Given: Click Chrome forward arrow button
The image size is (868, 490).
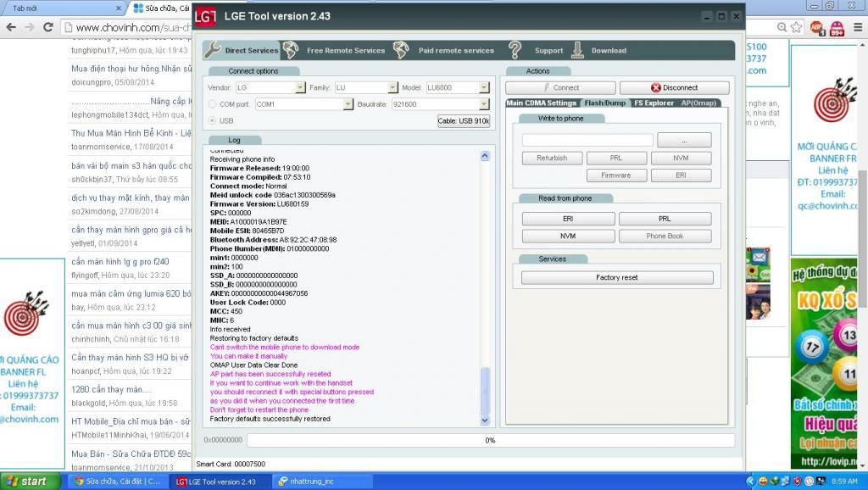Looking at the screenshot, I should (x=30, y=27).
